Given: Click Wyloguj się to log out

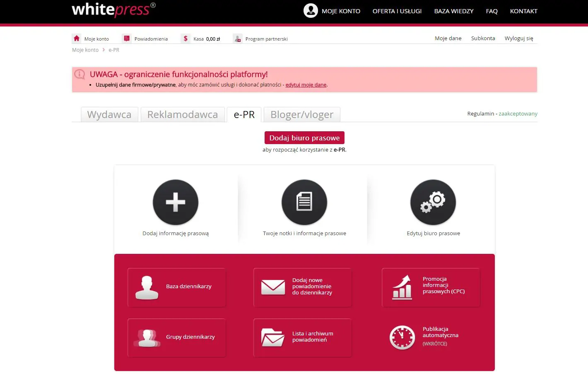Looking at the screenshot, I should pyautogui.click(x=519, y=39).
